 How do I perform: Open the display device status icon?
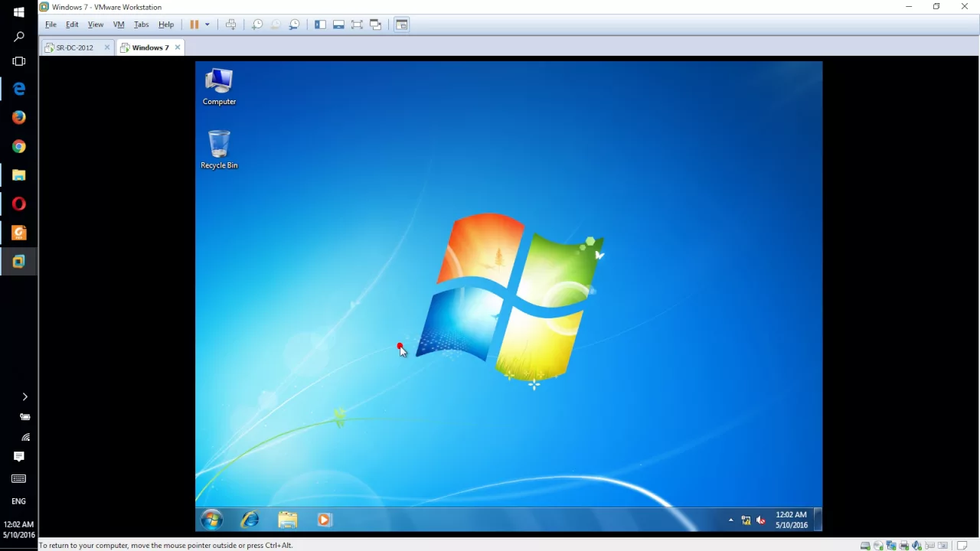coord(942,546)
